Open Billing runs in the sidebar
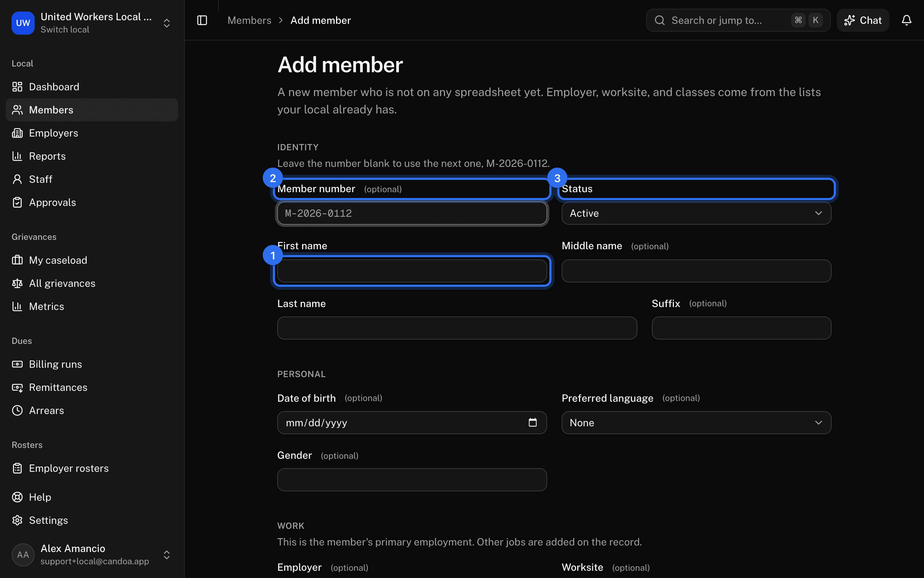Screen dimensions: 924x578 92,364
